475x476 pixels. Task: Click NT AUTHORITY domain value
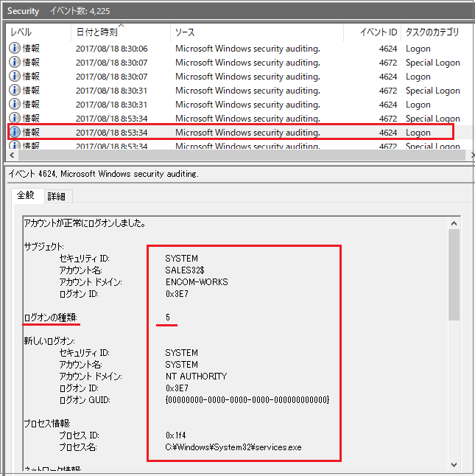click(x=196, y=376)
